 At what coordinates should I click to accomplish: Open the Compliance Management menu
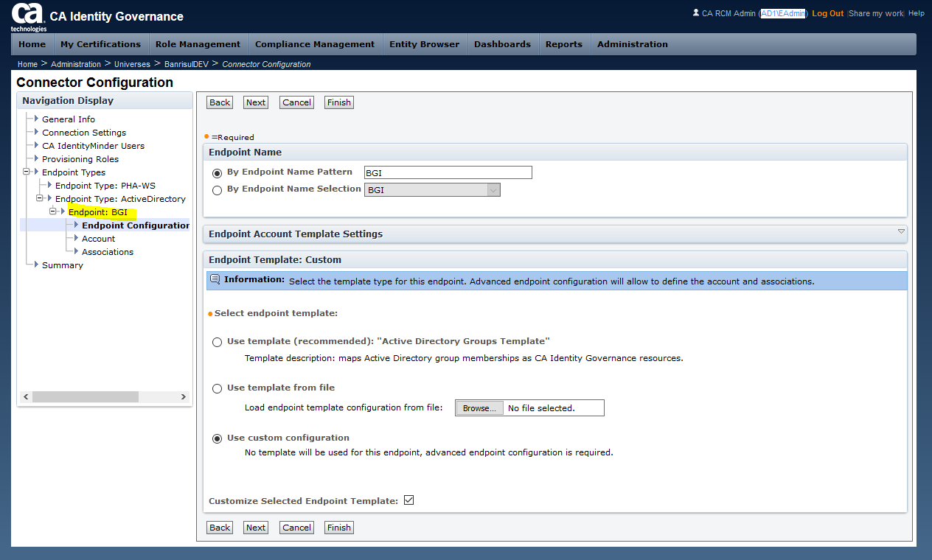tap(315, 44)
